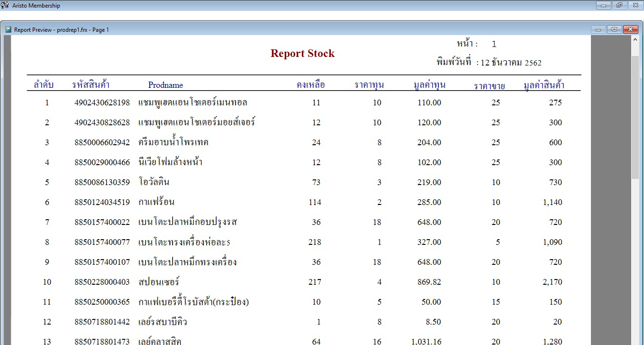Click the คงเหลือ column header
This screenshot has height=345, width=644.
311,85
